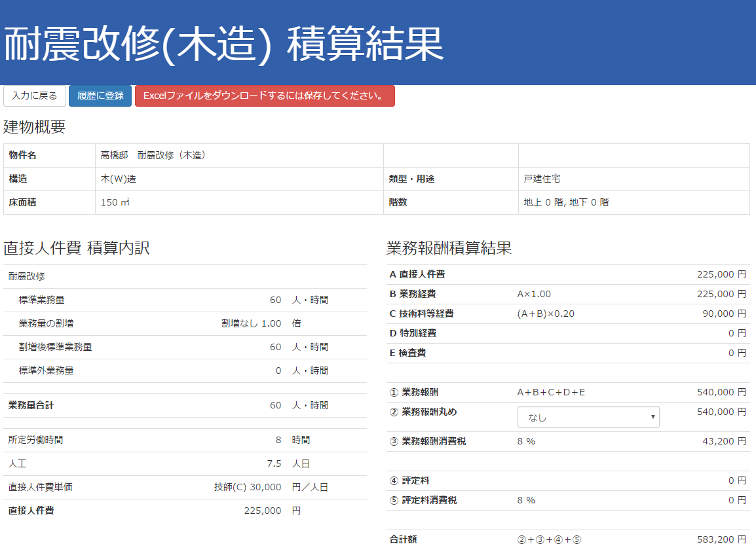The width and height of the screenshot is (756, 559).
Task: Click the 割増後標準業務量 row label
Action: pos(56,347)
